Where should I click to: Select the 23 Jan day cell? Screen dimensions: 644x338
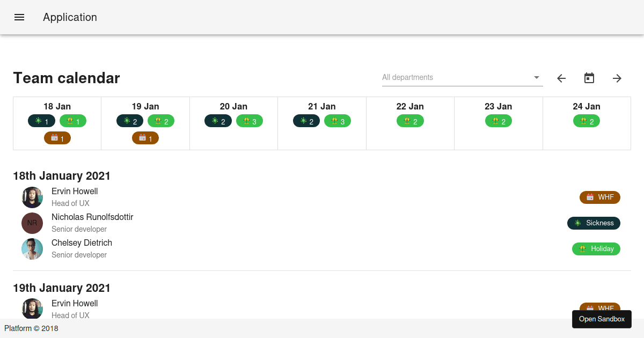coord(498,123)
